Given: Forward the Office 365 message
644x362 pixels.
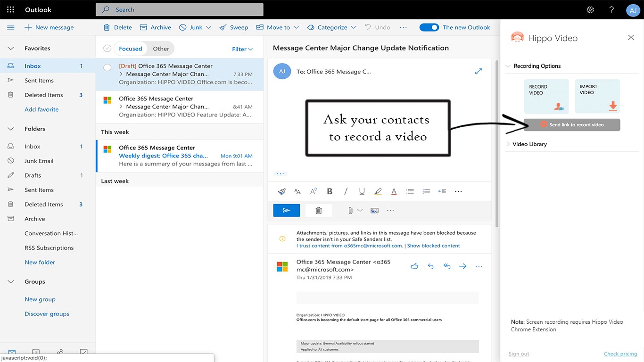Looking at the screenshot, I should click(x=463, y=266).
